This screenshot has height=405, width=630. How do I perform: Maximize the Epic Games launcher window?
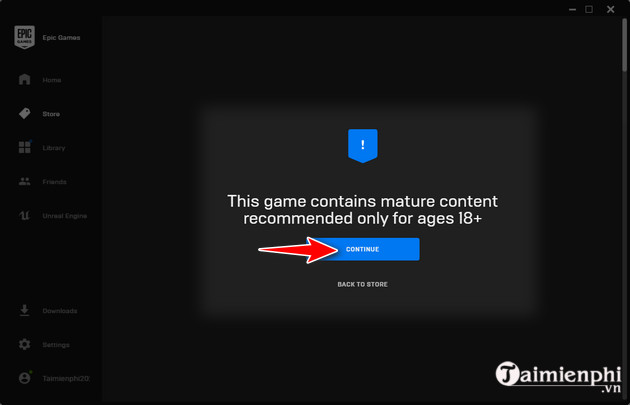coord(589,9)
